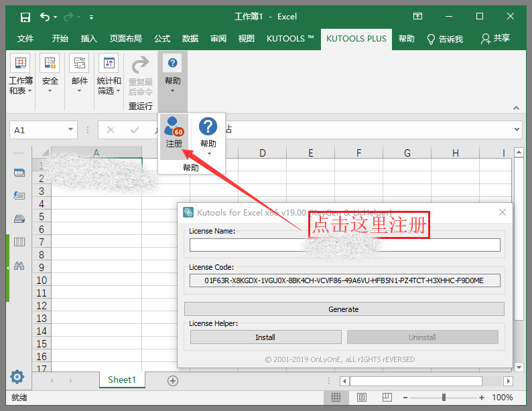Click the 告诉我 lightbulb search
The height and width of the screenshot is (411, 532).
[445, 39]
